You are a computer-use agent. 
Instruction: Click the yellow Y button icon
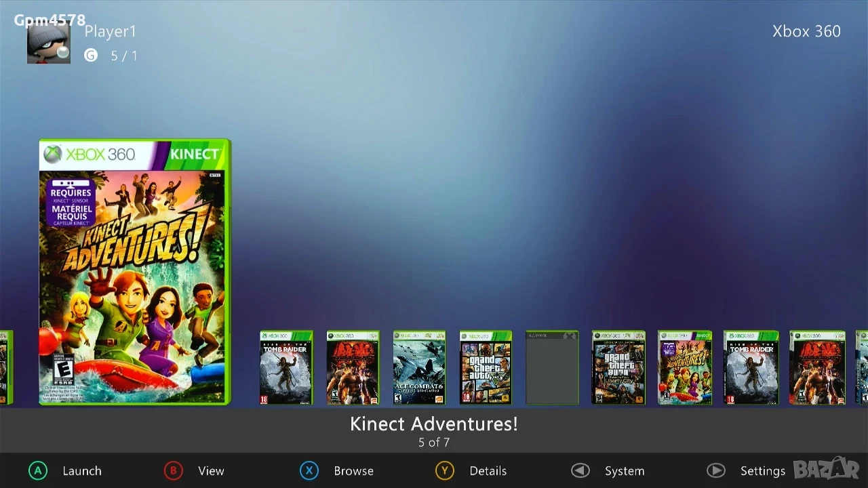click(445, 470)
